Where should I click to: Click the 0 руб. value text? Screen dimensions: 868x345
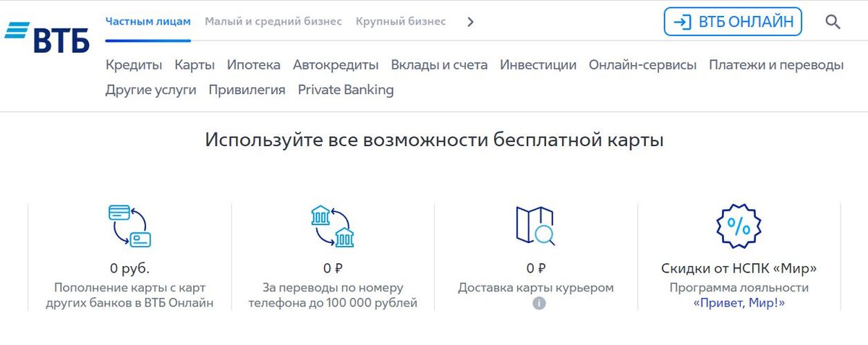click(129, 269)
